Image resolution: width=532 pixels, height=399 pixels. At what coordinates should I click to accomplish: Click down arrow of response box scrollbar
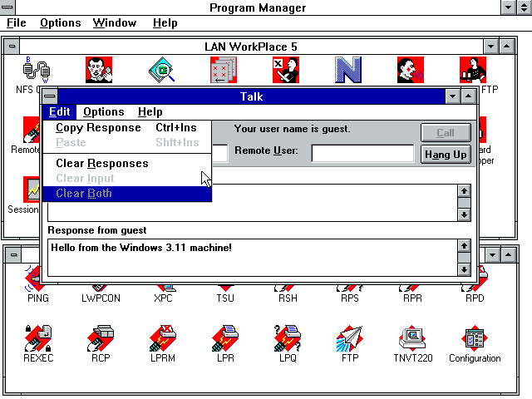464,269
